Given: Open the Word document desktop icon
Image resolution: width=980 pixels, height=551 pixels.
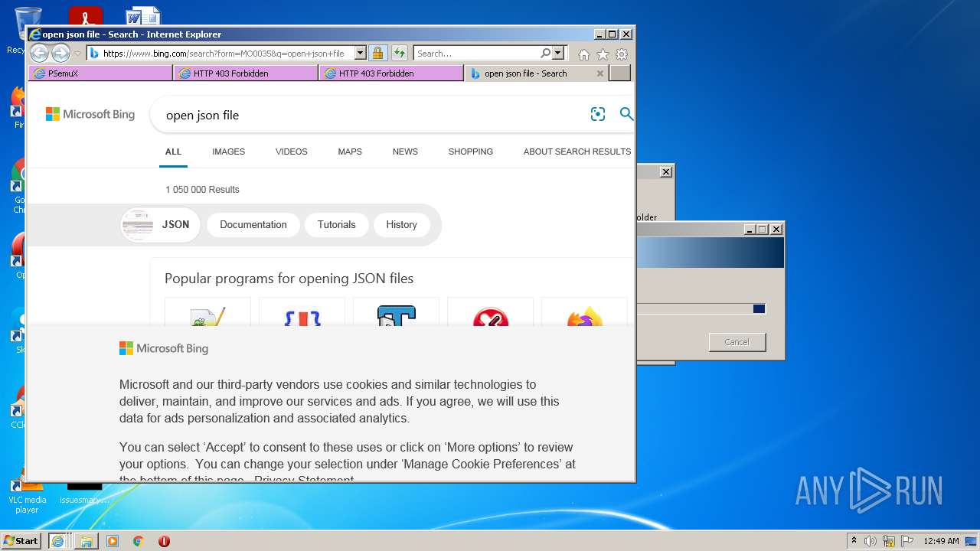Looking at the screenshot, I should pos(143,17).
